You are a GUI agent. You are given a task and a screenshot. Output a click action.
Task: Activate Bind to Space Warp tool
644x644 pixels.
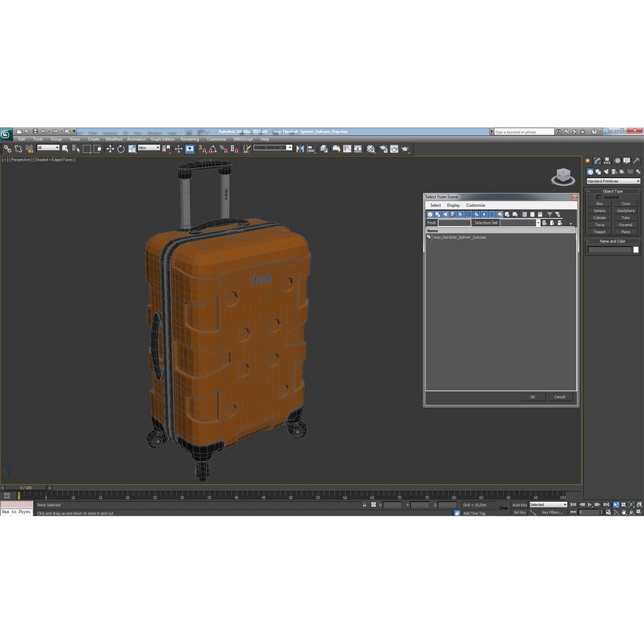29,148
